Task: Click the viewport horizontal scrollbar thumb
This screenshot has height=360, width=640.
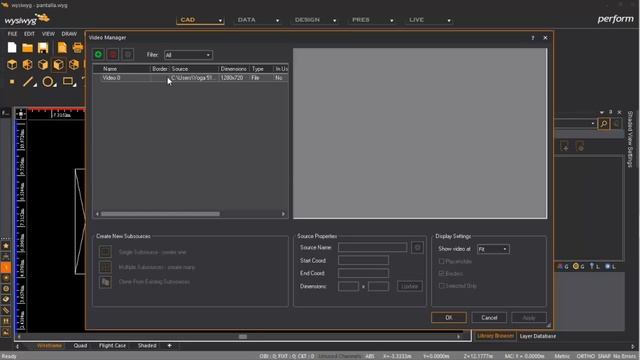Action: [243, 337]
